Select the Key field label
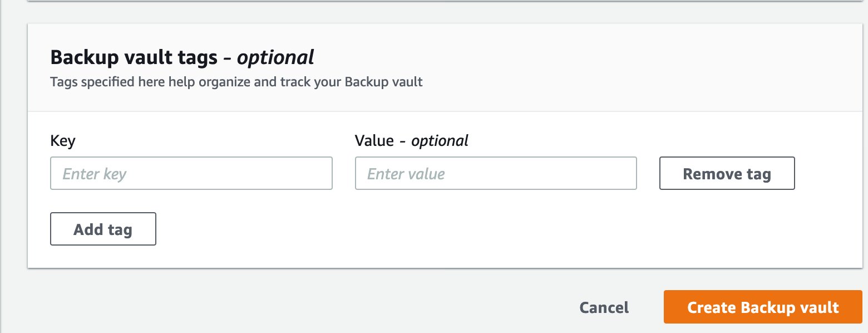 [63, 140]
